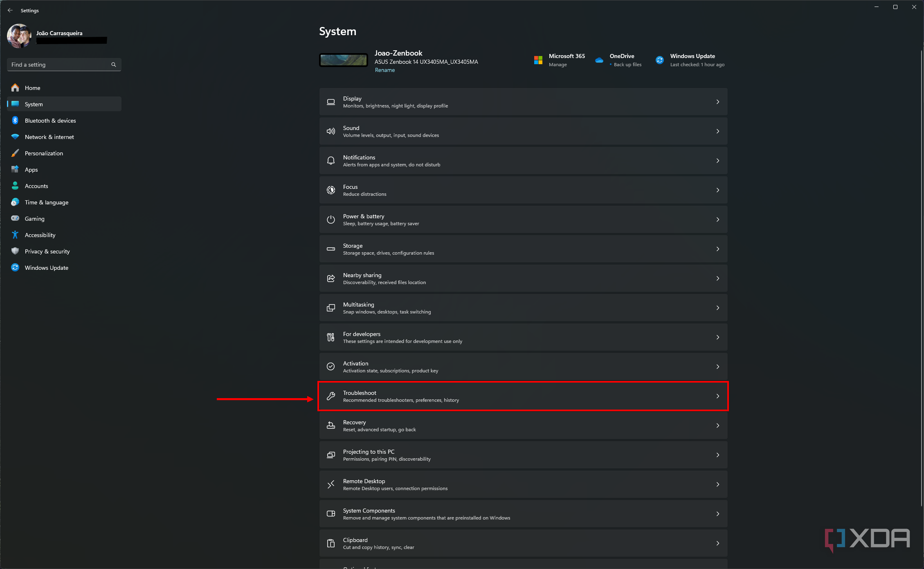Click the Notifications bell icon
This screenshot has width=924, height=569.
pos(330,161)
